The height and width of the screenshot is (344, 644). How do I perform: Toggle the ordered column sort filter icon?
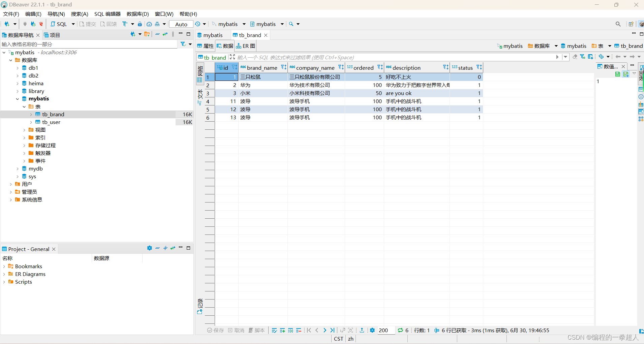click(x=380, y=67)
